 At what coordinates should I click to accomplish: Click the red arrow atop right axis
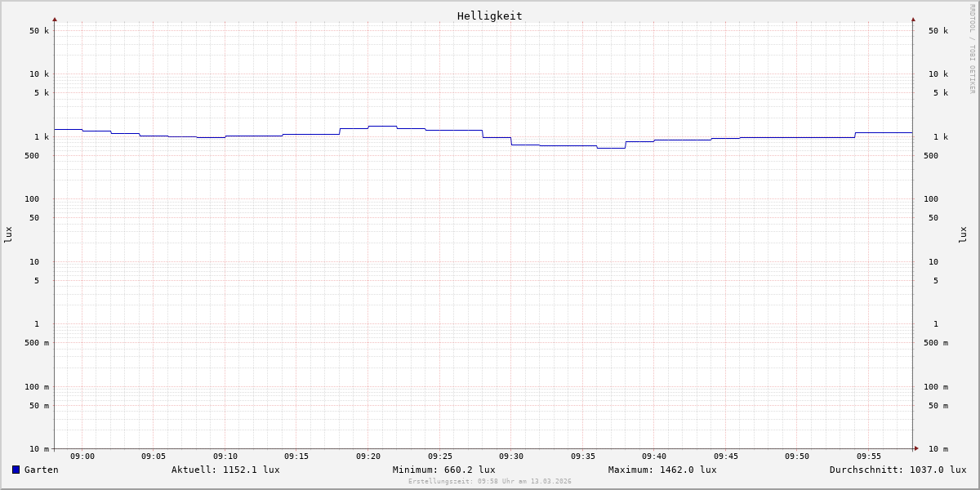913,19
